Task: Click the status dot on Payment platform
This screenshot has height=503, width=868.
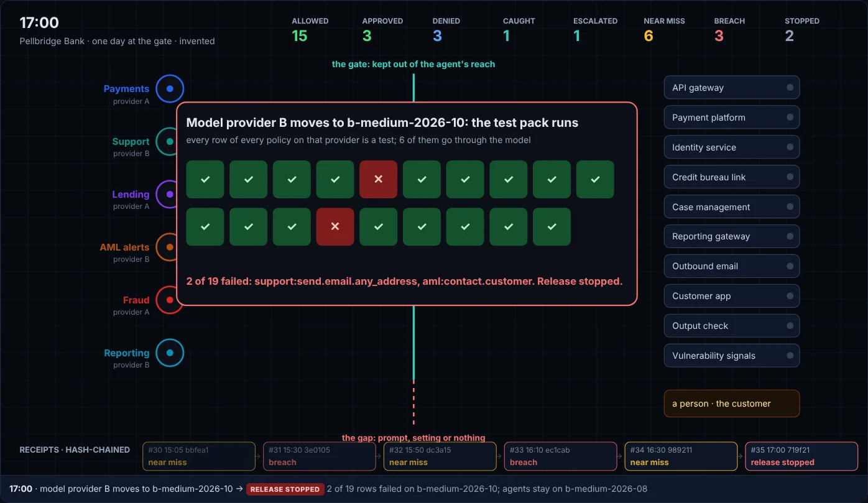Action: click(790, 118)
